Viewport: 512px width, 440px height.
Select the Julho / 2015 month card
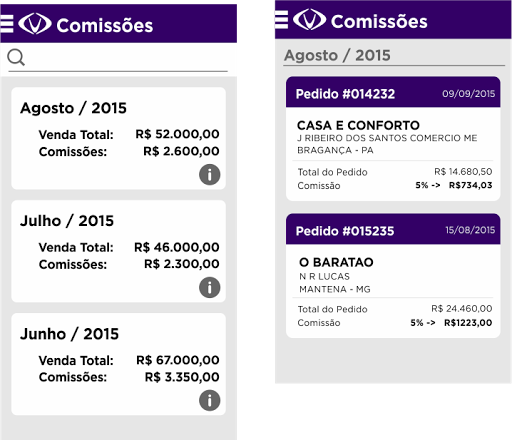(118, 251)
